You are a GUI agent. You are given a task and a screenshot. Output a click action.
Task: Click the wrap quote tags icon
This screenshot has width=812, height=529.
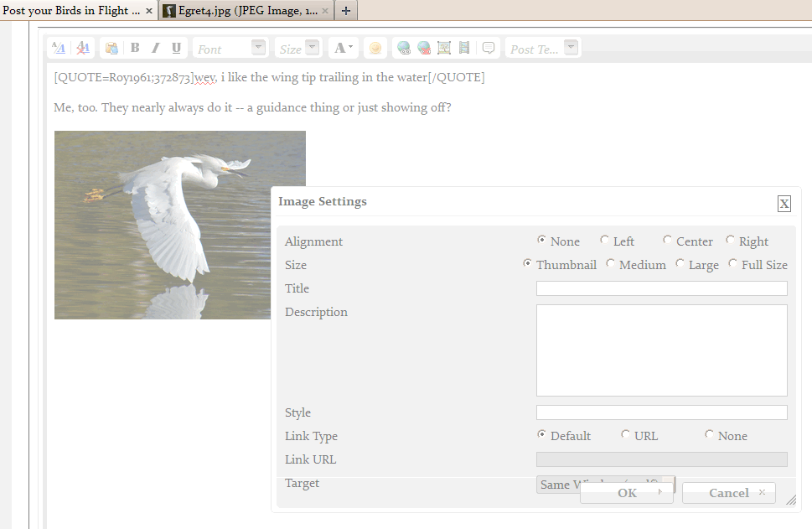pyautogui.click(x=489, y=48)
